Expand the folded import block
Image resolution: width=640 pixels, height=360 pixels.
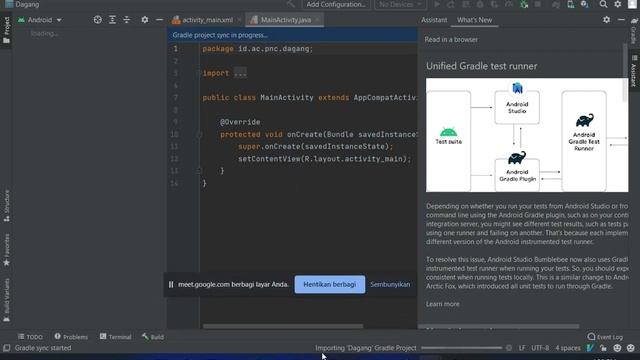[x=240, y=73]
